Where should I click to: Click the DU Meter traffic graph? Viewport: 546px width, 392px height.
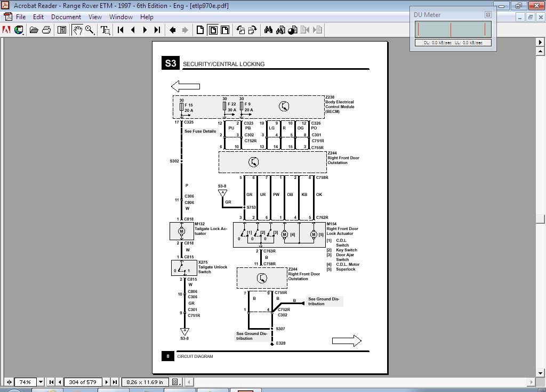[x=453, y=29]
